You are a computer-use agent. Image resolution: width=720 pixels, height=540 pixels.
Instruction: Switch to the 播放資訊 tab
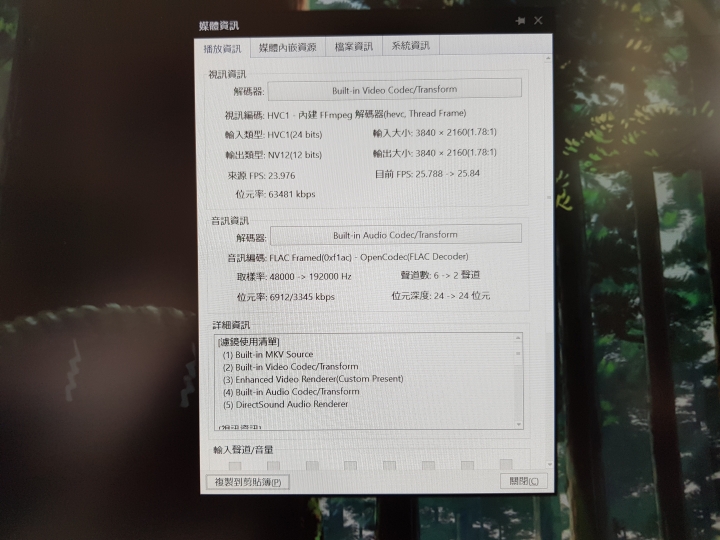(x=222, y=48)
